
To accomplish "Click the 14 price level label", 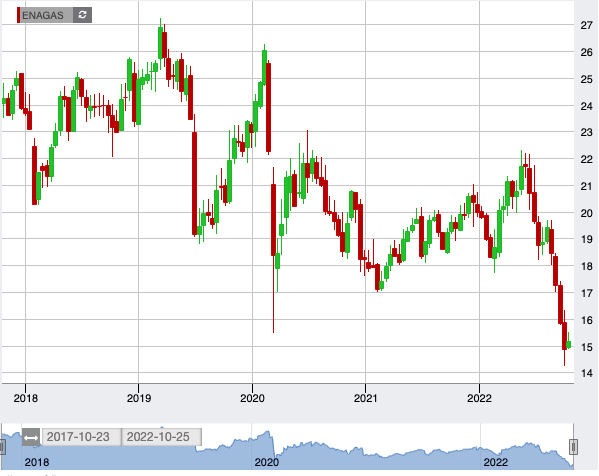I will [586, 373].
